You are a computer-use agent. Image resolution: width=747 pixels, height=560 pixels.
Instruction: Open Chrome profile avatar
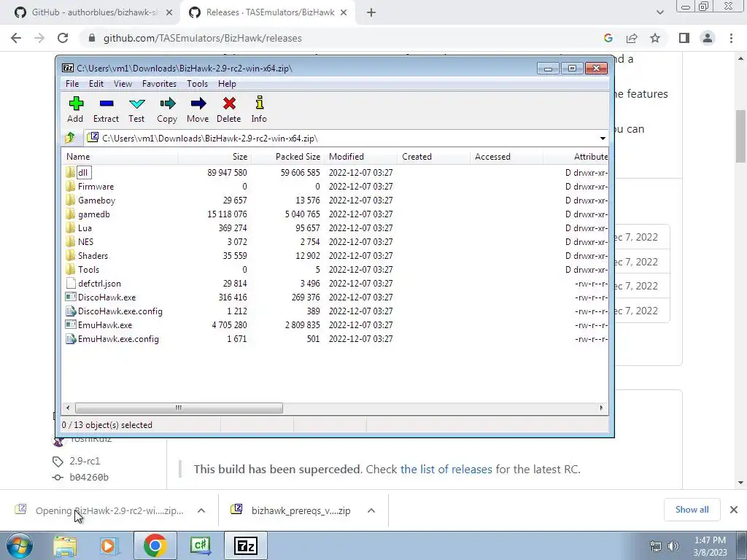point(708,38)
